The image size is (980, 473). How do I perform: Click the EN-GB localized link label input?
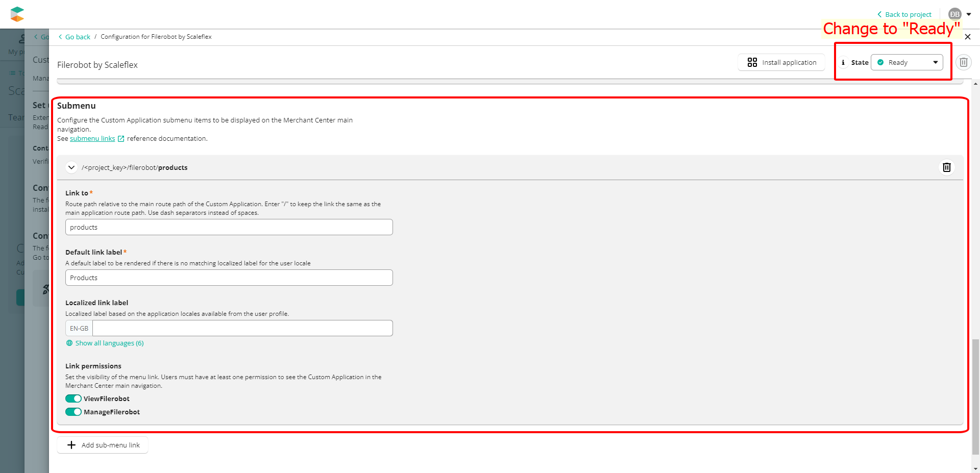[242, 328]
